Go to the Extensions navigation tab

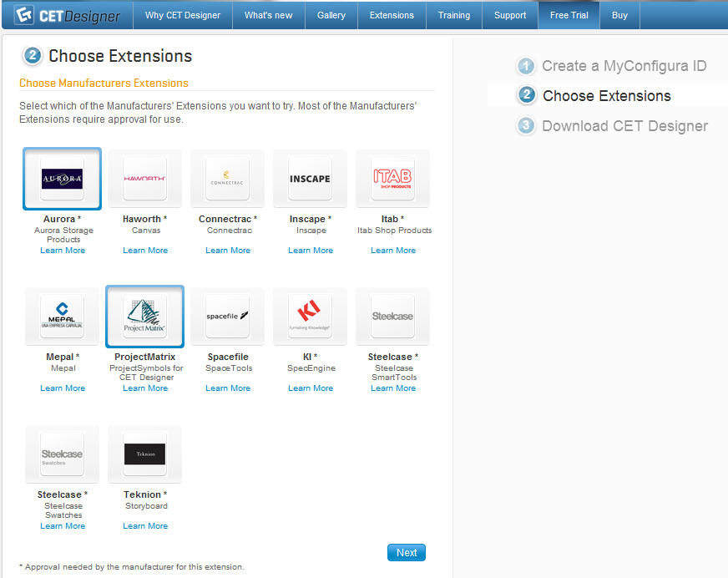point(392,15)
